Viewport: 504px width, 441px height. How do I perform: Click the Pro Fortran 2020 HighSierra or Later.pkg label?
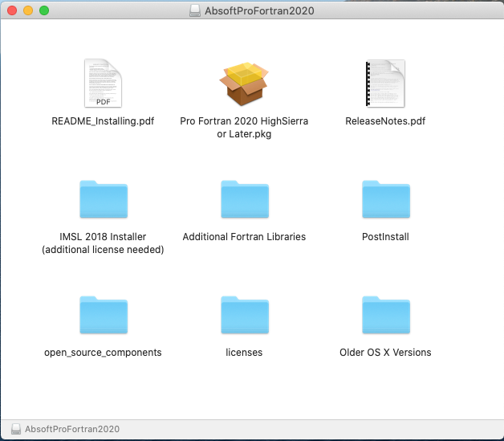pyautogui.click(x=244, y=128)
